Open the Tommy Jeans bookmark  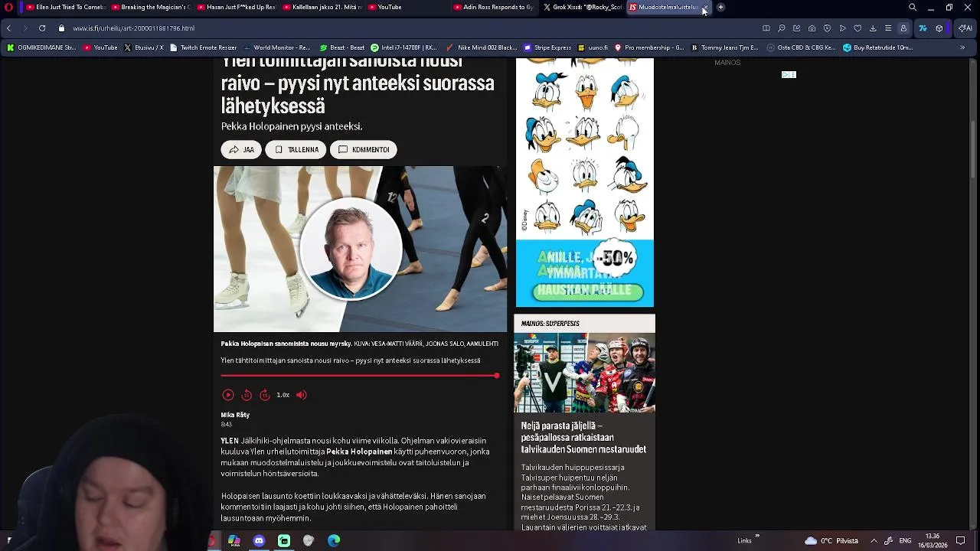coord(724,47)
